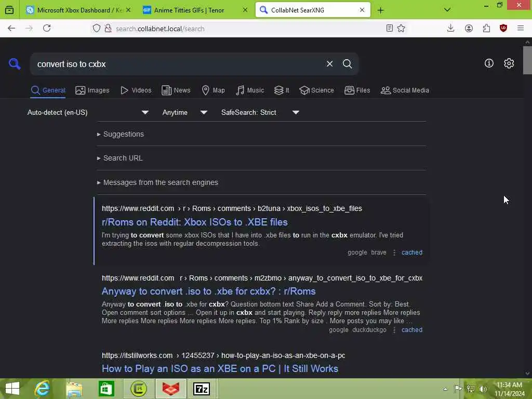Reload the current page
Viewport: 532px width, 399px height.
(47, 28)
